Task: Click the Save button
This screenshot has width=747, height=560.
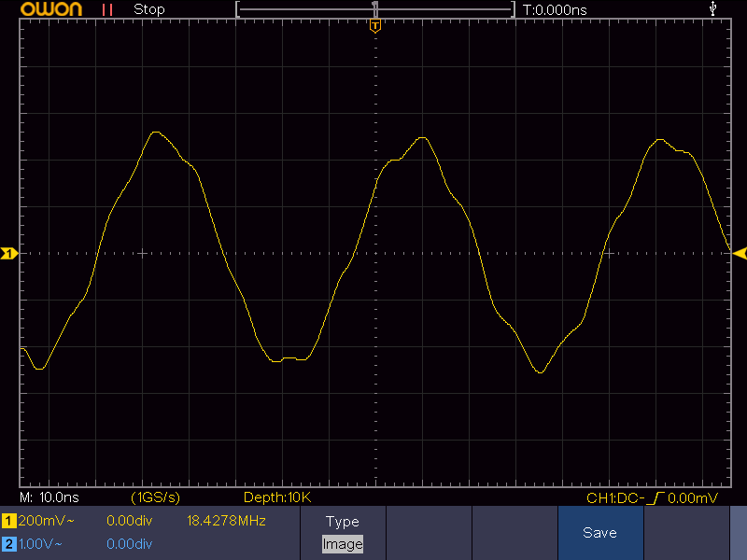Action: pos(599,532)
